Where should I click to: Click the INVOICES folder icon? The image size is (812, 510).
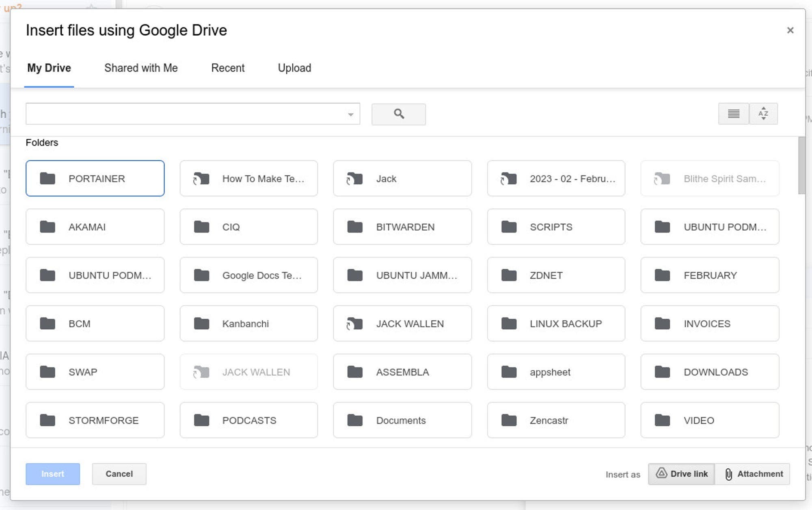tap(662, 323)
